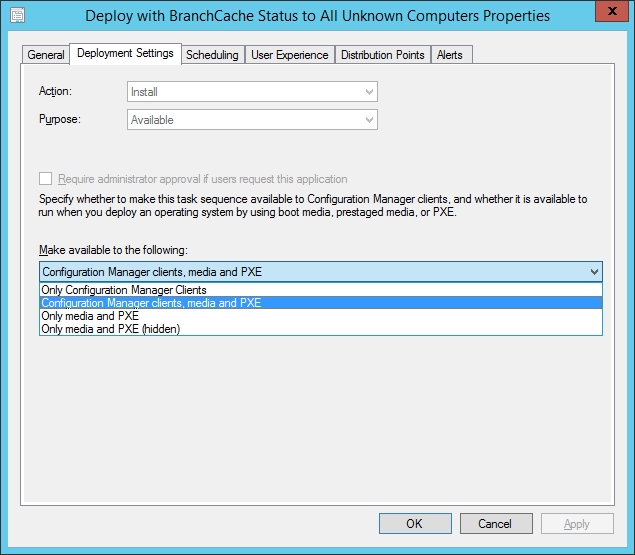Viewport: 635px width, 555px height.
Task: Expand the Action dropdown showing Install
Action: [253, 92]
